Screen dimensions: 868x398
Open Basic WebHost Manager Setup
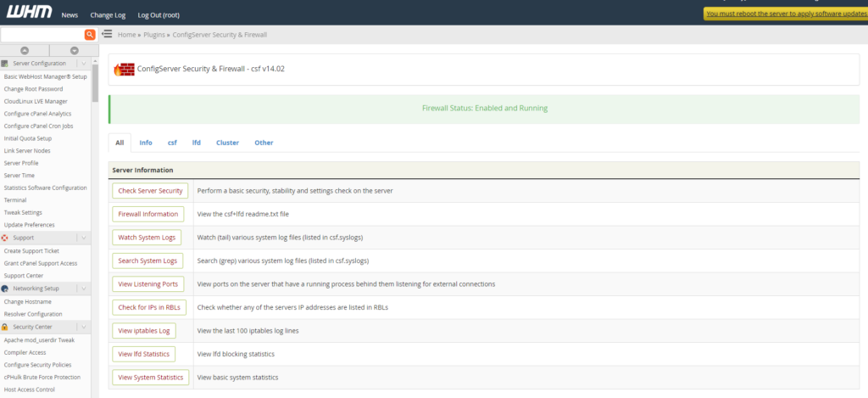(x=46, y=76)
